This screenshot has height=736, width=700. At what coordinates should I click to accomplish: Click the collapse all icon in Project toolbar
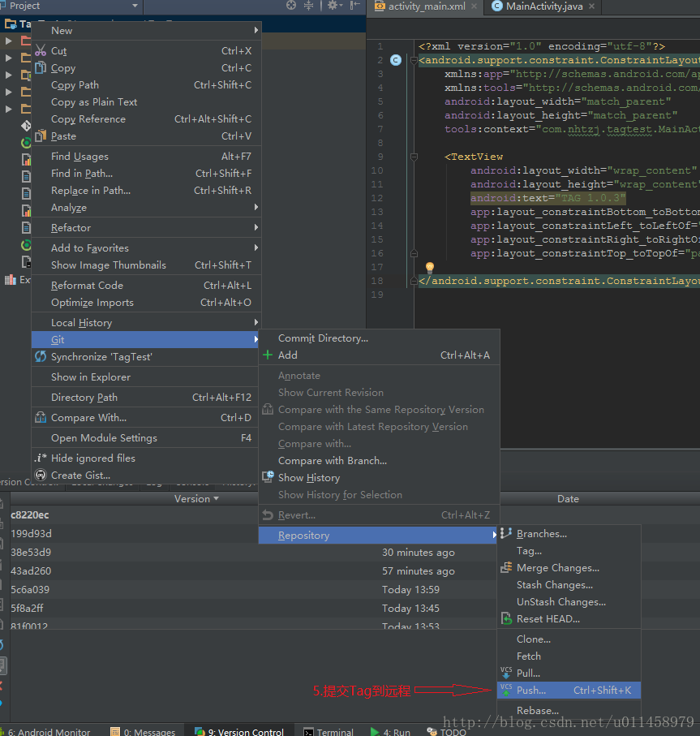click(x=308, y=6)
